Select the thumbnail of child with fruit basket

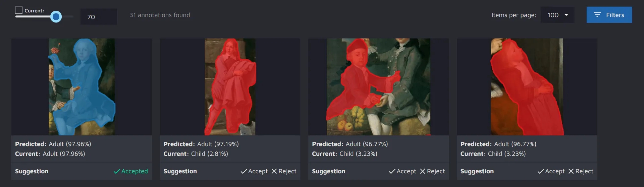[378, 87]
